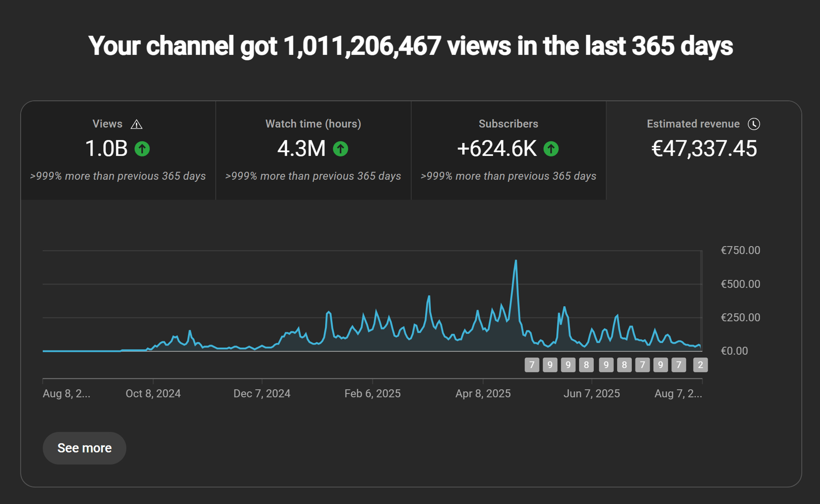The height and width of the screenshot is (504, 820).
Task: Click the €500.00 y-axis label
Action: pyautogui.click(x=740, y=284)
